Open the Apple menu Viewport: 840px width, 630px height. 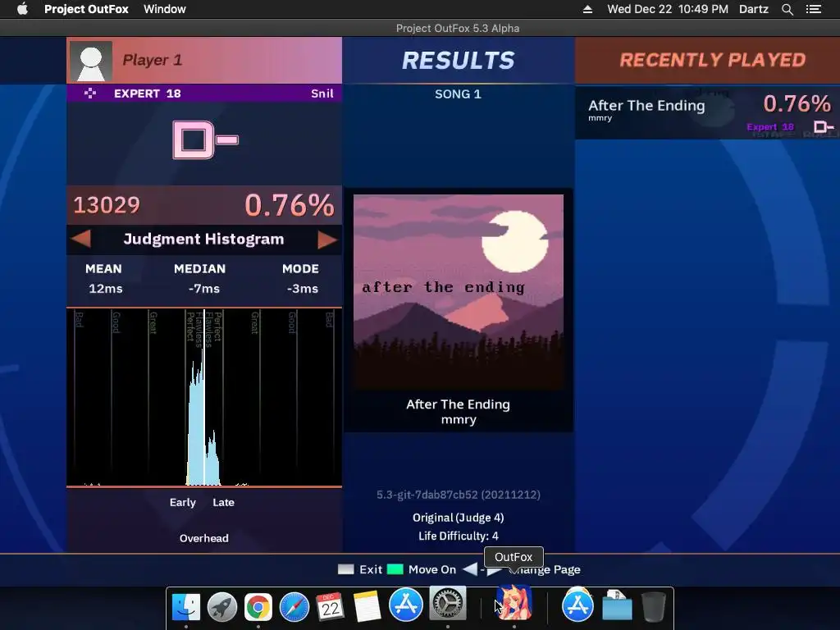coord(22,9)
